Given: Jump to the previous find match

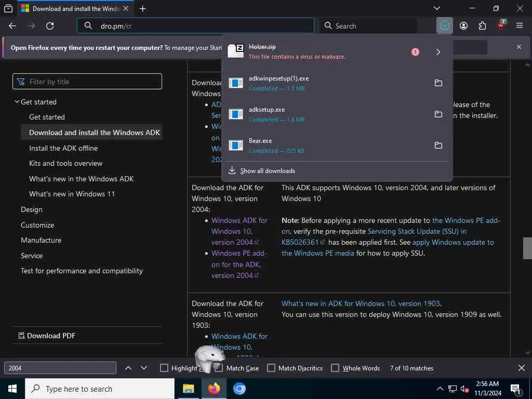Looking at the screenshot, I should [128, 368].
